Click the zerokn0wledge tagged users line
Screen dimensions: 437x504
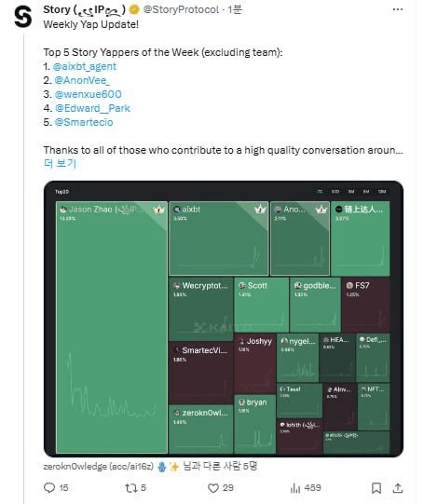point(150,466)
